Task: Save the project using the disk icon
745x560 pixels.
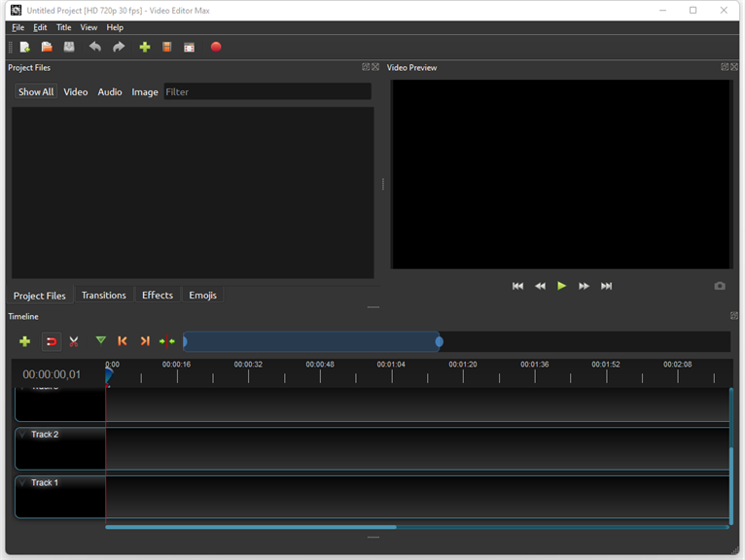Action: pos(69,47)
